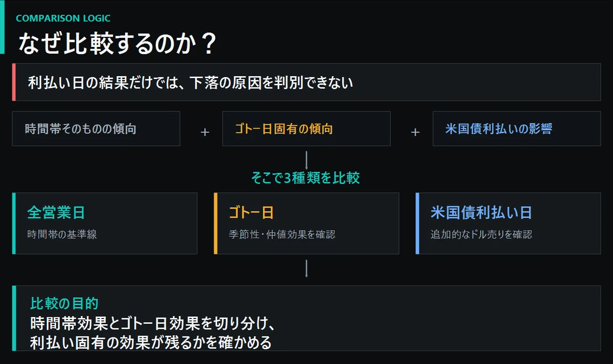
Task: Click the second plus sign before 米国債利払いの影響
Action: pos(415,132)
